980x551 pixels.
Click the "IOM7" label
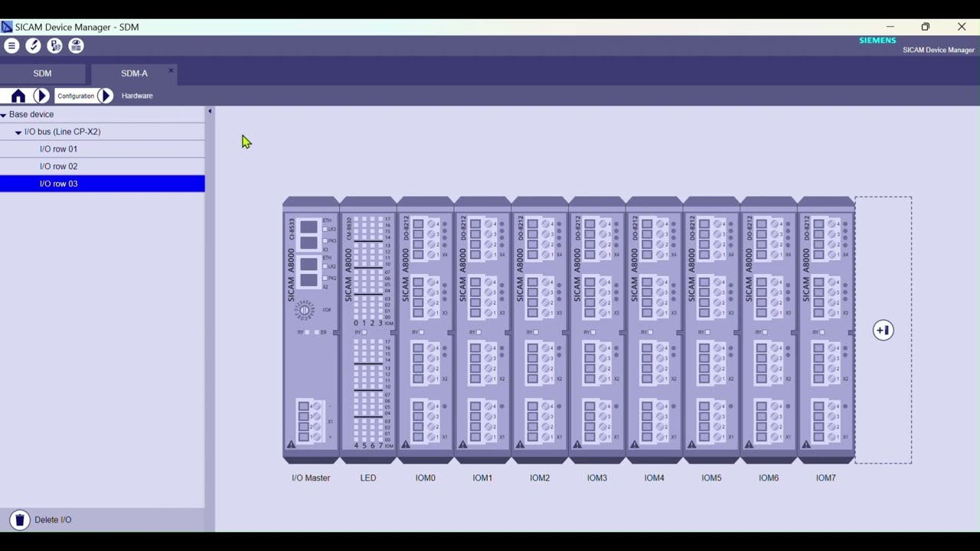click(826, 478)
